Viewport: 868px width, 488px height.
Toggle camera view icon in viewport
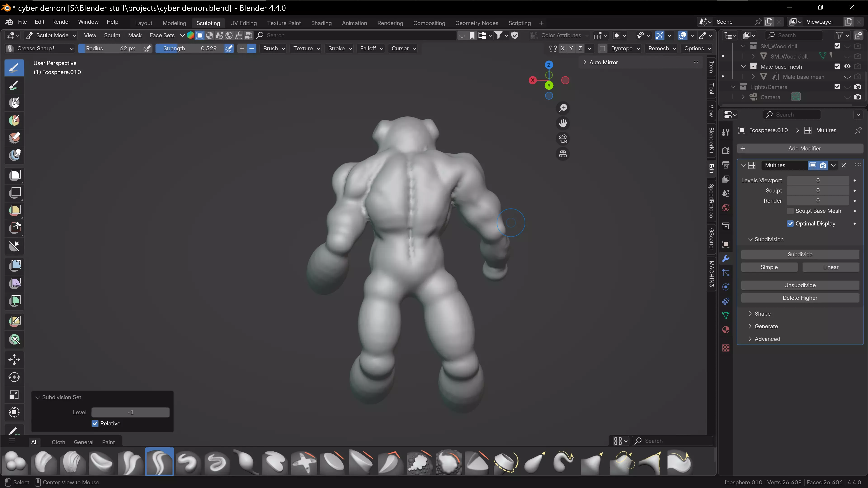(x=563, y=138)
